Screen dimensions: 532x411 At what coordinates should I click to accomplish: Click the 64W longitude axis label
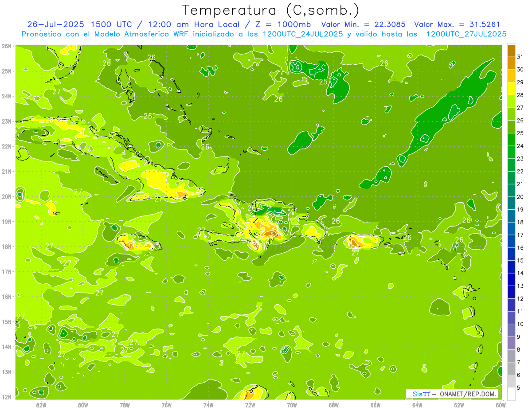(417, 405)
